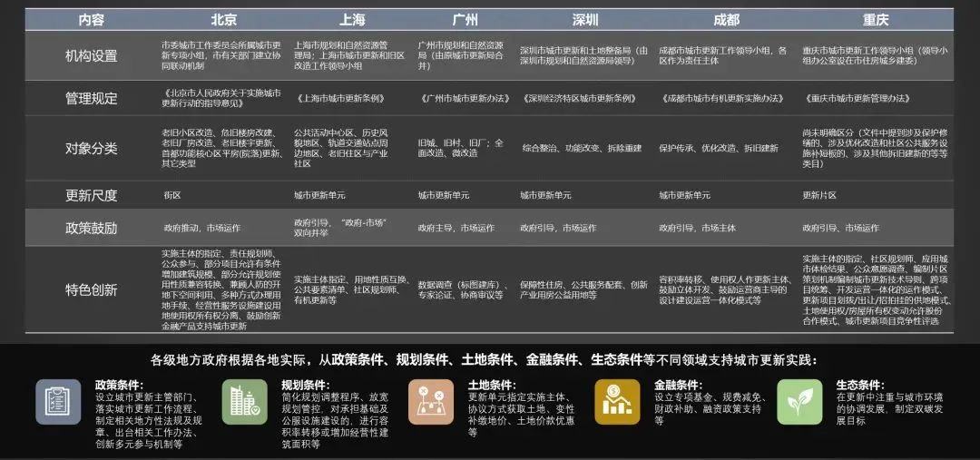Click 保护传承、优化改造、拆旧建新 cell

click(719, 148)
